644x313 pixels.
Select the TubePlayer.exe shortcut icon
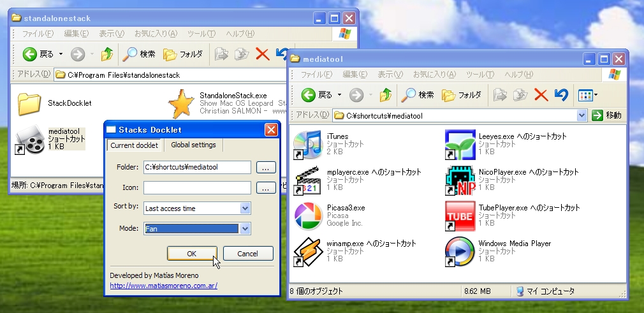(x=460, y=216)
